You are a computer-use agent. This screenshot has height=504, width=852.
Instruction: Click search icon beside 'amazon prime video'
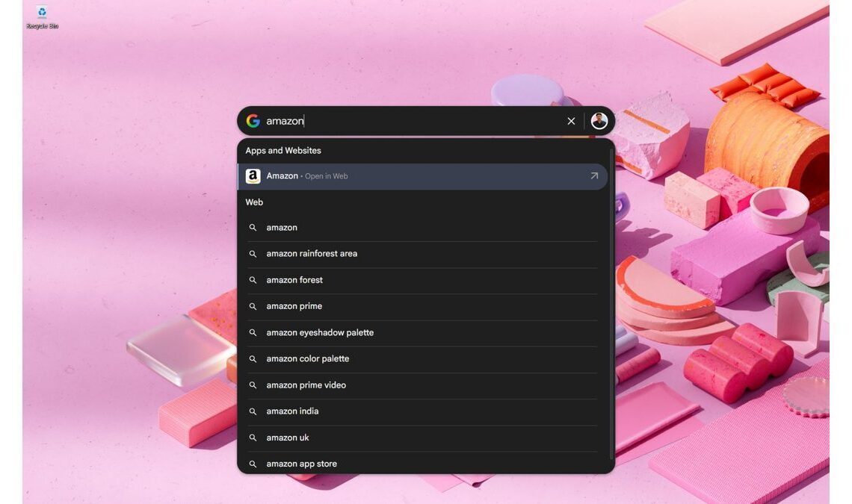pos(253,385)
